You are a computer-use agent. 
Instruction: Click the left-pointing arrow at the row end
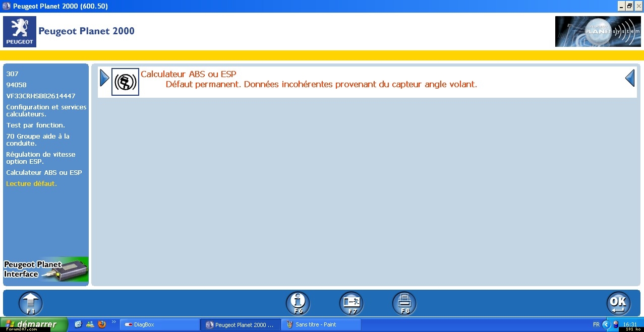coord(629,78)
